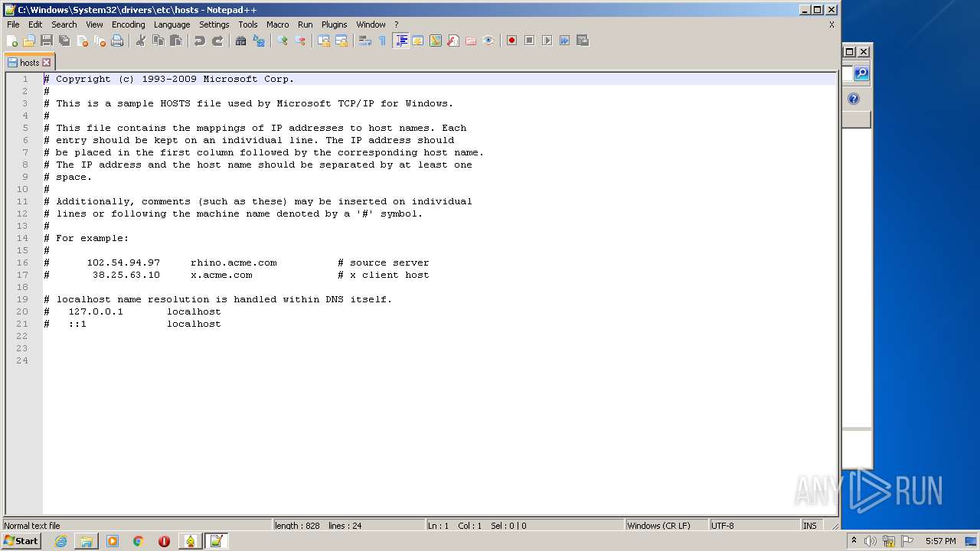This screenshot has width=980, height=551.
Task: Open the Run menu
Action: point(305,24)
